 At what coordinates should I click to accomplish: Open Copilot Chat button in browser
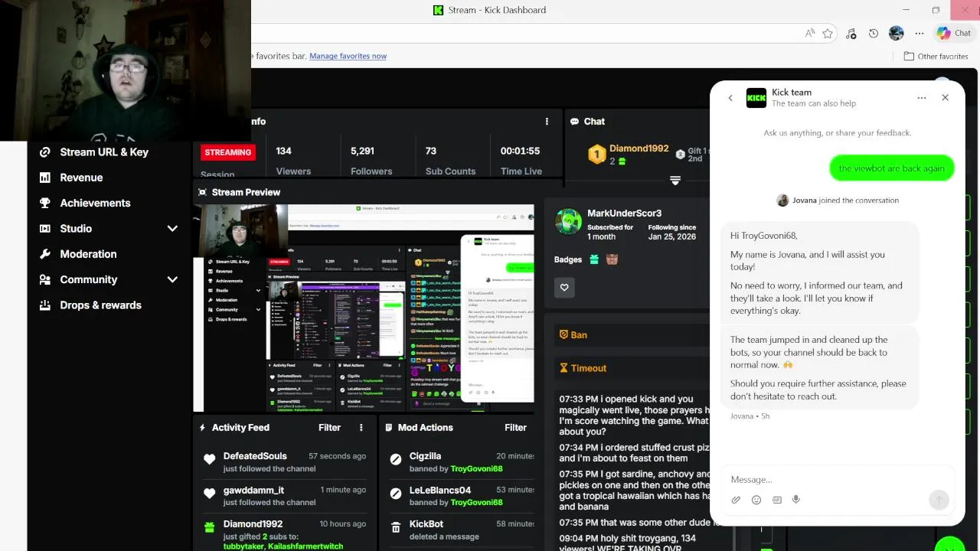tap(954, 33)
